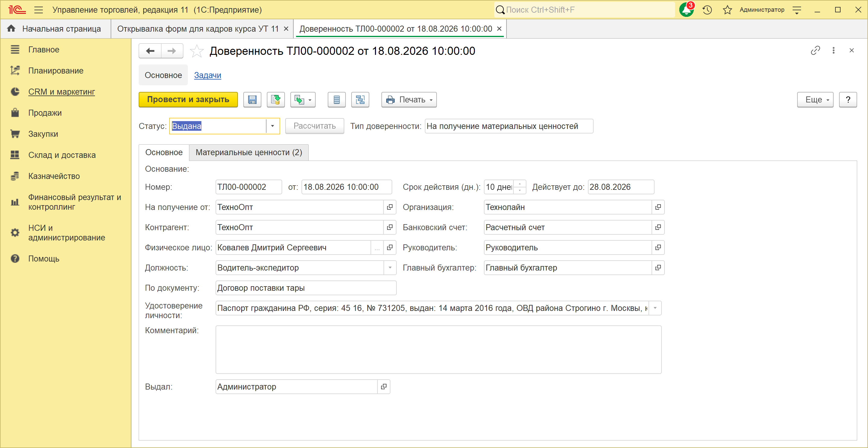Decrease Срок действия days stepper
This screenshot has height=448, width=868.
519,190
